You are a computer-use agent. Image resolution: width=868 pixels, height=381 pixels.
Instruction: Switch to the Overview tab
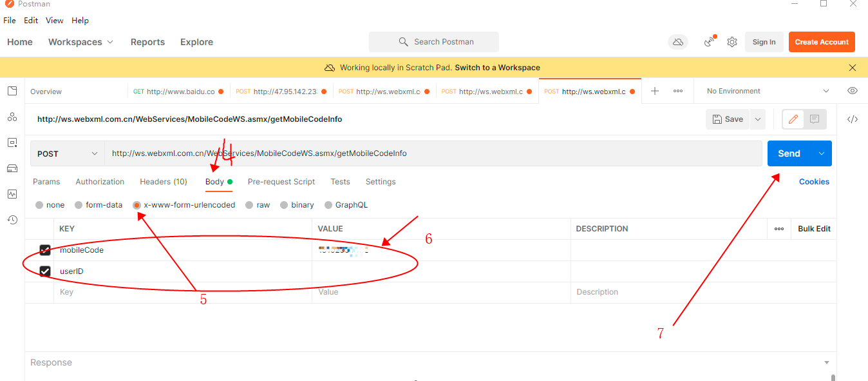pyautogui.click(x=46, y=92)
